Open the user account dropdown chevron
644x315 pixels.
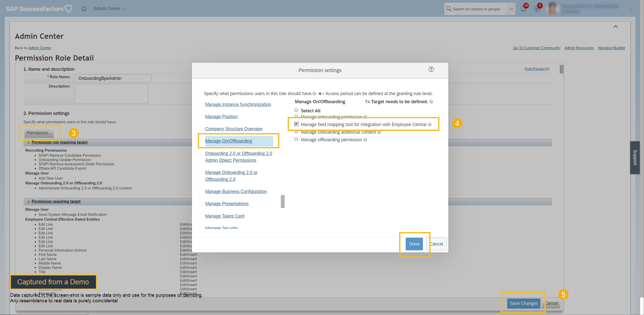[631, 9]
